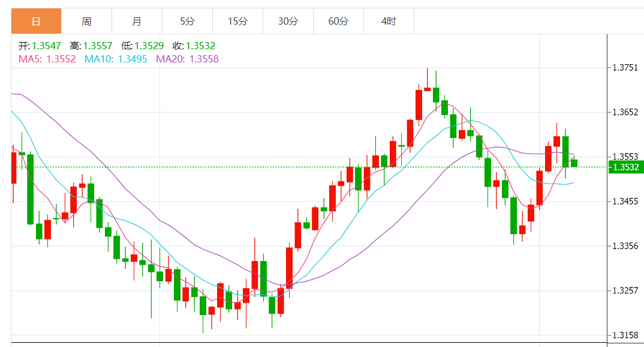Click the MA5: 1.3552 indicator label
The image size is (644, 347).
pyautogui.click(x=47, y=59)
